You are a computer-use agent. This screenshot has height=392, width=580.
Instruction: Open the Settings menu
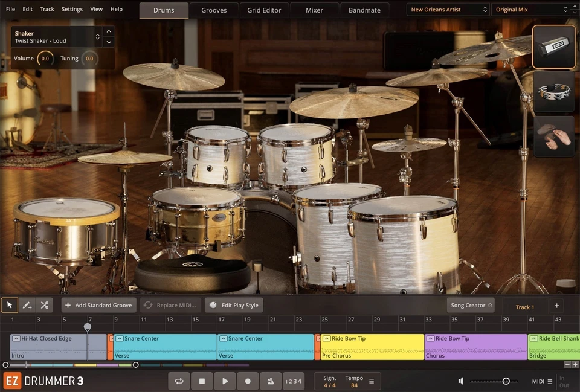pyautogui.click(x=72, y=9)
